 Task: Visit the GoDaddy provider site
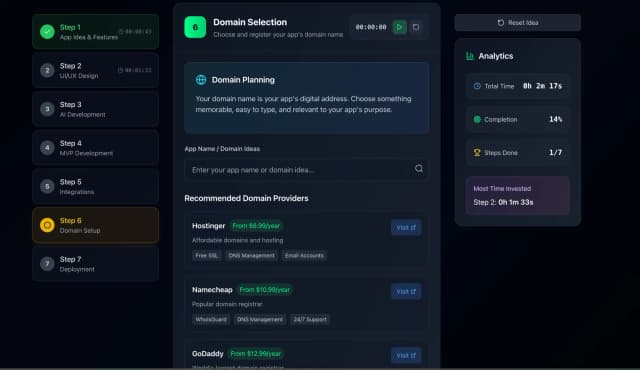[x=406, y=355]
